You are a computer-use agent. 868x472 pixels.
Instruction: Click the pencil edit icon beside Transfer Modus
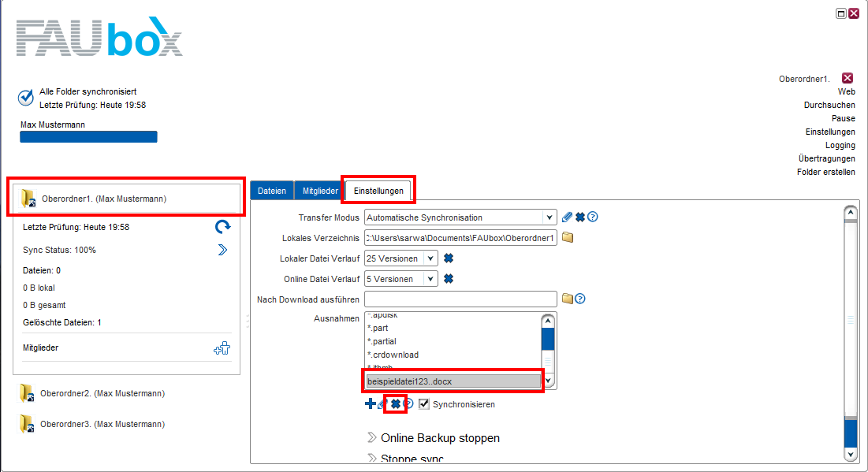point(567,217)
